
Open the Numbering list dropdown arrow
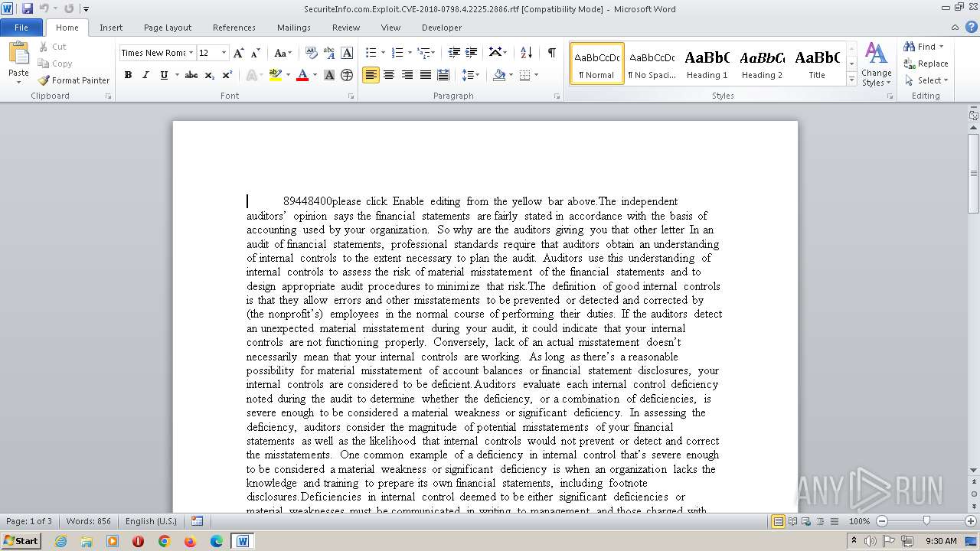tap(410, 53)
